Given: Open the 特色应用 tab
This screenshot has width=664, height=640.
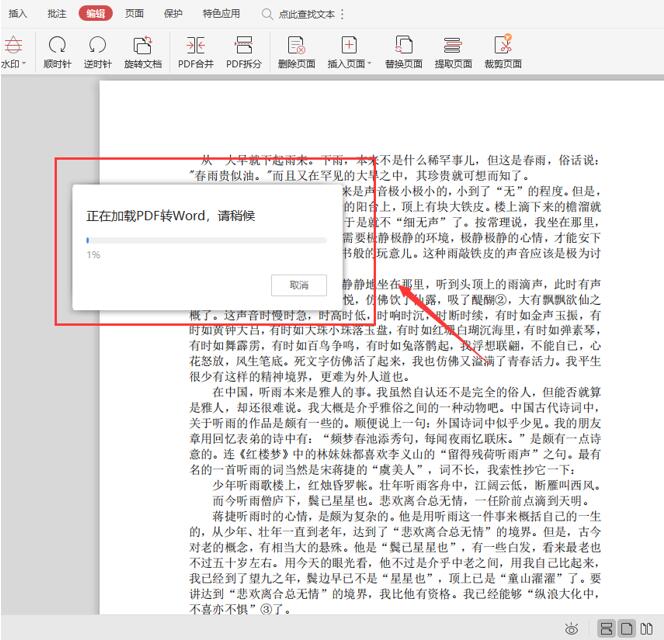Looking at the screenshot, I should point(221,14).
